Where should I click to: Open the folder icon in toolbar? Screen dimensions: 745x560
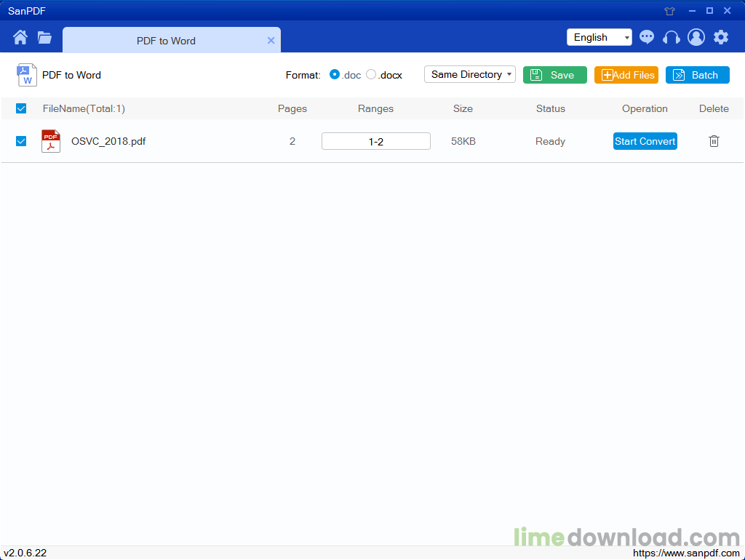[x=44, y=38]
